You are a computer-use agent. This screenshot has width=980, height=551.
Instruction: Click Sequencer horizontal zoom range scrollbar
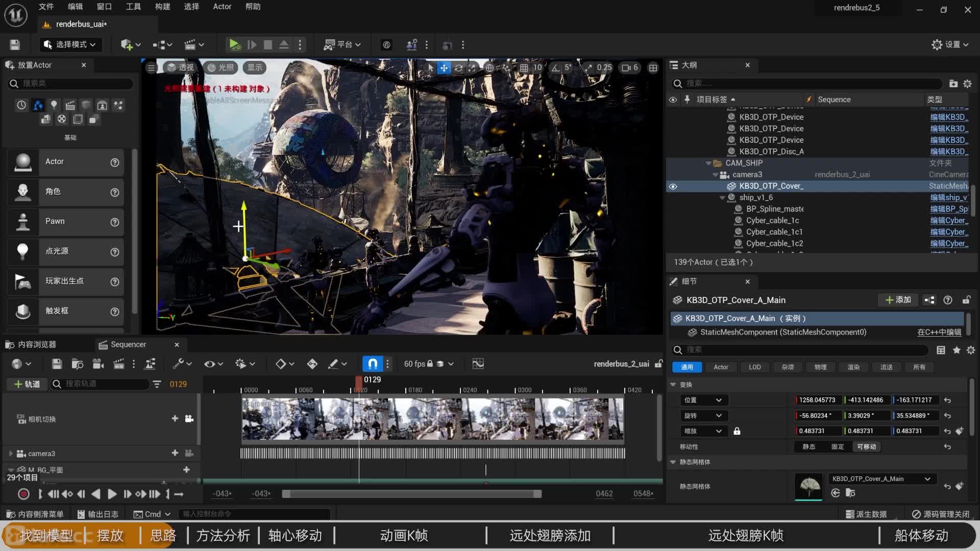[x=411, y=494]
